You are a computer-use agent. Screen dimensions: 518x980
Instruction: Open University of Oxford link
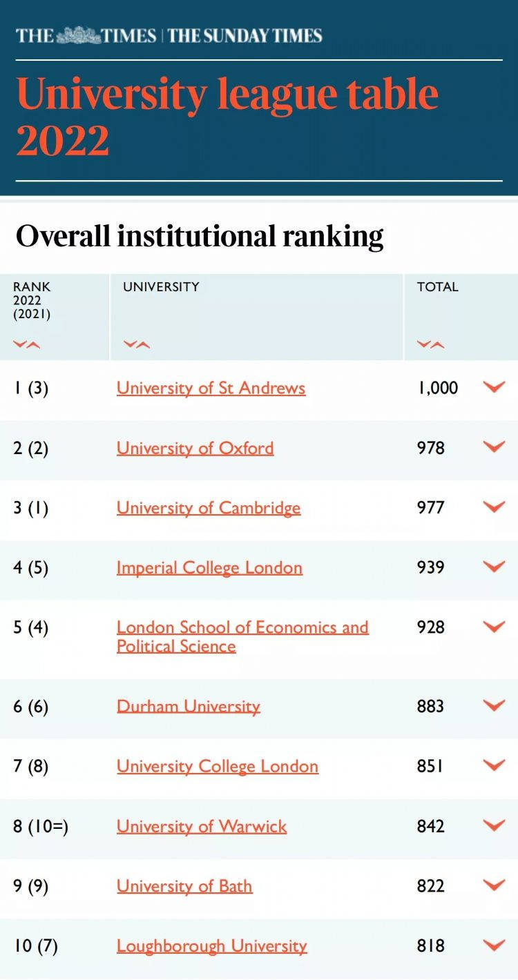click(x=195, y=448)
